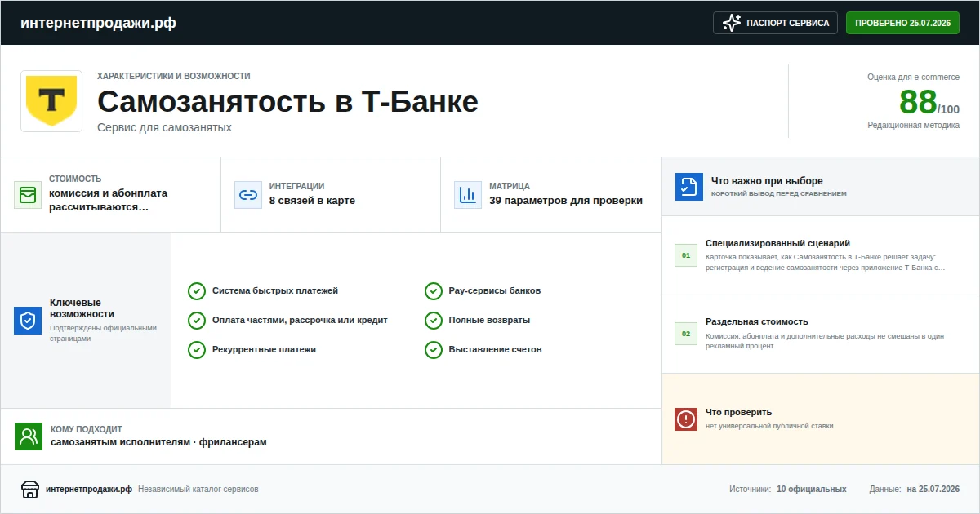Click the 02 step badge
The height and width of the screenshot is (514, 980).
pos(686,334)
